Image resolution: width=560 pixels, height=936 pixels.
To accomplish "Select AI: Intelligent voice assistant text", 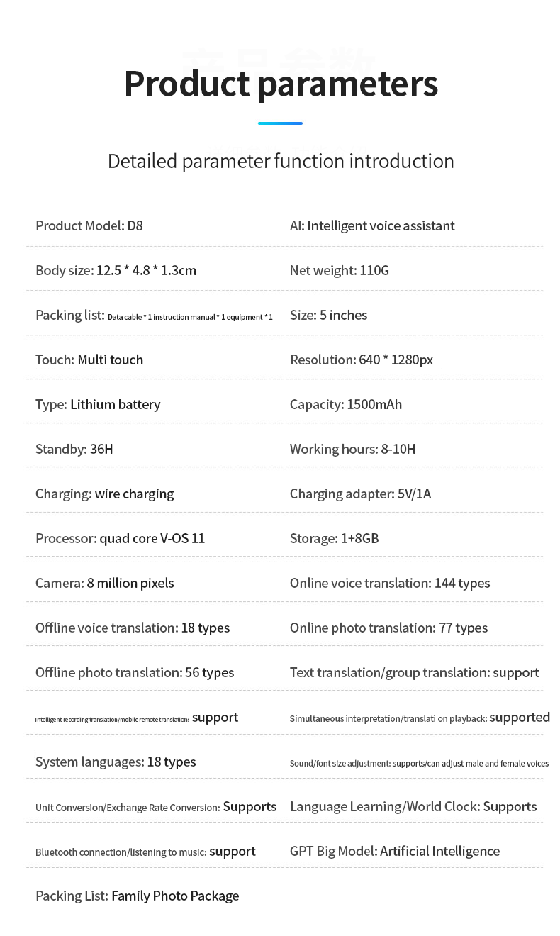I will click(372, 225).
